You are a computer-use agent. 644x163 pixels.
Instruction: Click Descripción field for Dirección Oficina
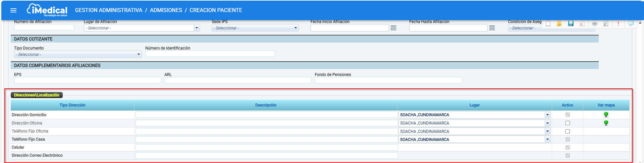[x=267, y=123]
